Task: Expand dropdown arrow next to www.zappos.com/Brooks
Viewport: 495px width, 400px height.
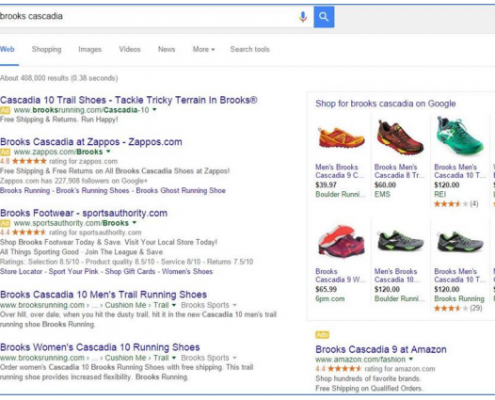Action: (x=108, y=152)
